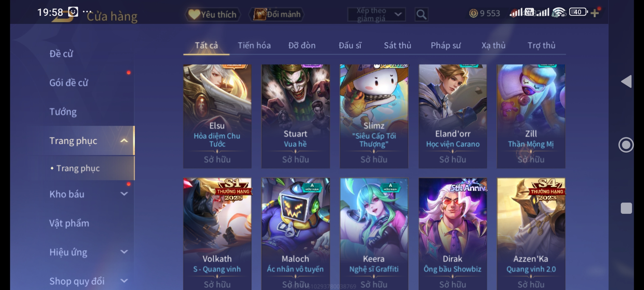Open Đổi mảnh fragment exchange
Image resolution: width=644 pixels, height=290 pixels.
(277, 14)
